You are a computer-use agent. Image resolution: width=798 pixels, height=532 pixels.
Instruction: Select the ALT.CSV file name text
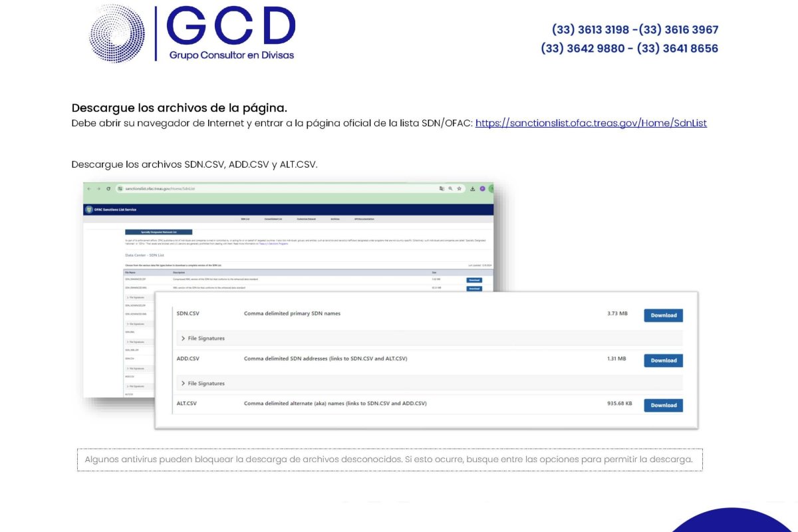click(187, 403)
